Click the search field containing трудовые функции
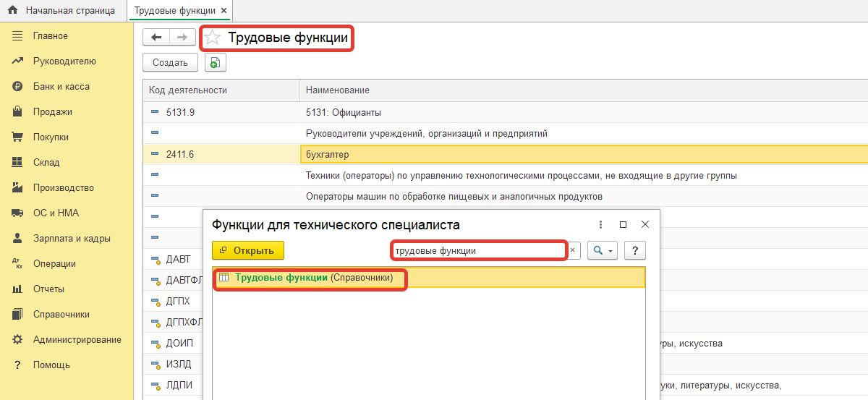 (477, 250)
